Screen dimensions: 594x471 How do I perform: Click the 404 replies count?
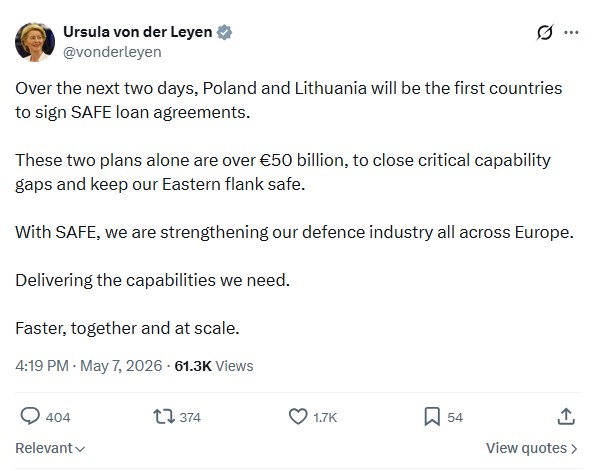(x=58, y=418)
